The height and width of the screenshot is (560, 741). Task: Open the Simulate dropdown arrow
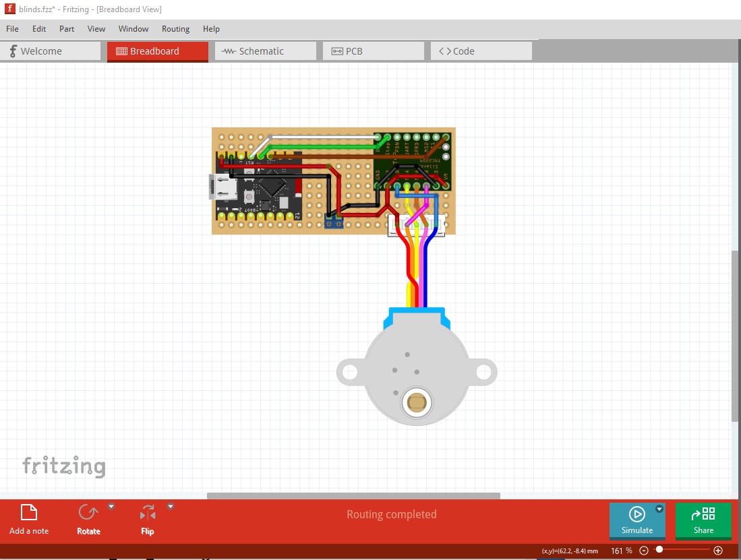point(659,509)
